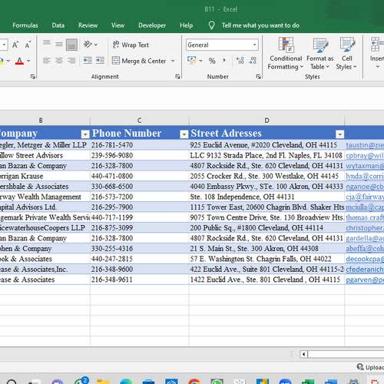Open the Alignment settings dialog launcher

[x=178, y=77]
